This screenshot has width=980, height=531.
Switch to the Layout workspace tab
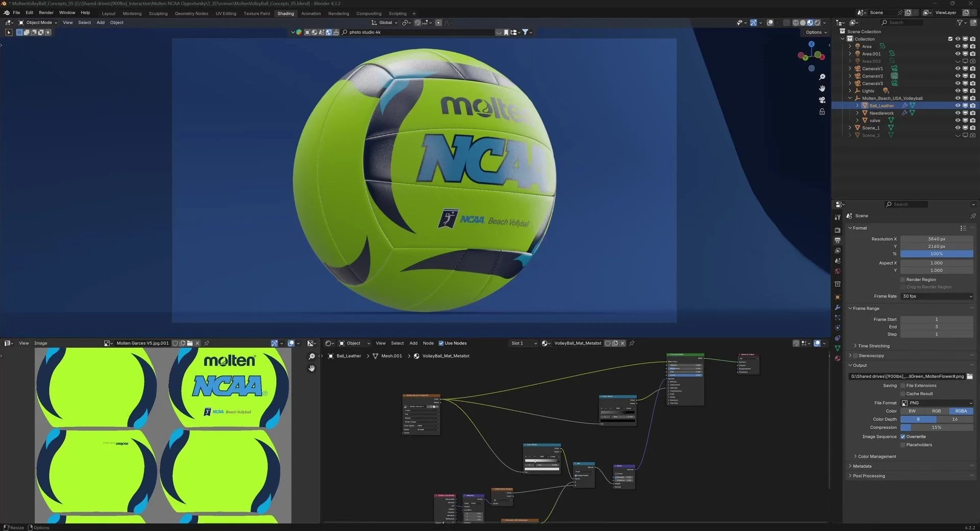point(108,14)
